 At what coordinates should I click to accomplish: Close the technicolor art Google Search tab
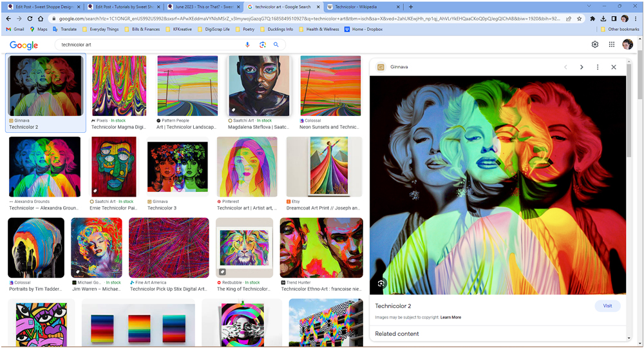point(318,7)
